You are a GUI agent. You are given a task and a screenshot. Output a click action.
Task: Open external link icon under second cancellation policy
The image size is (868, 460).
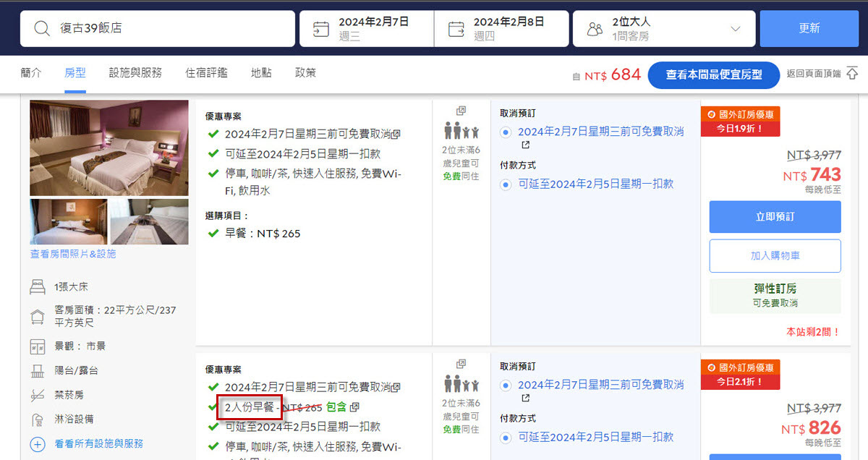point(526,398)
